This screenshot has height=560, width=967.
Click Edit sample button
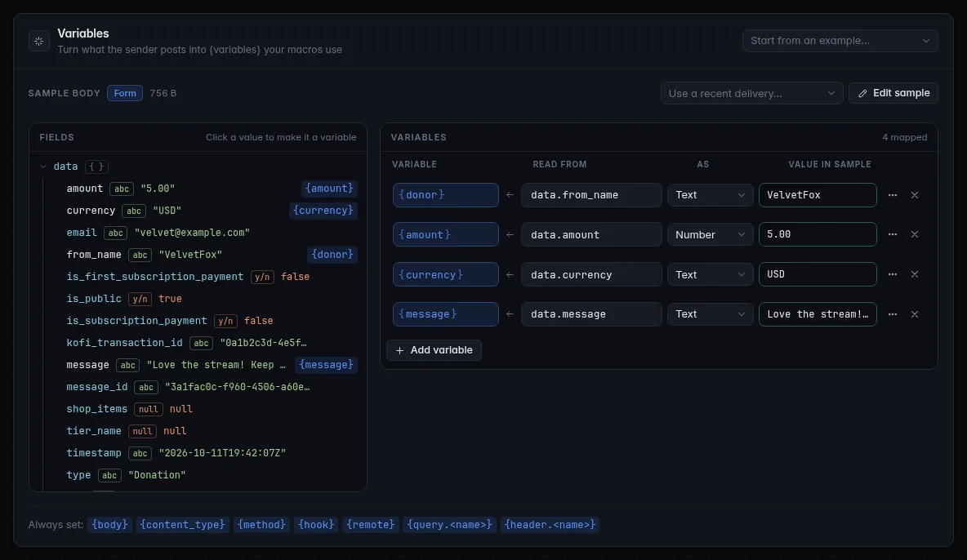(893, 93)
